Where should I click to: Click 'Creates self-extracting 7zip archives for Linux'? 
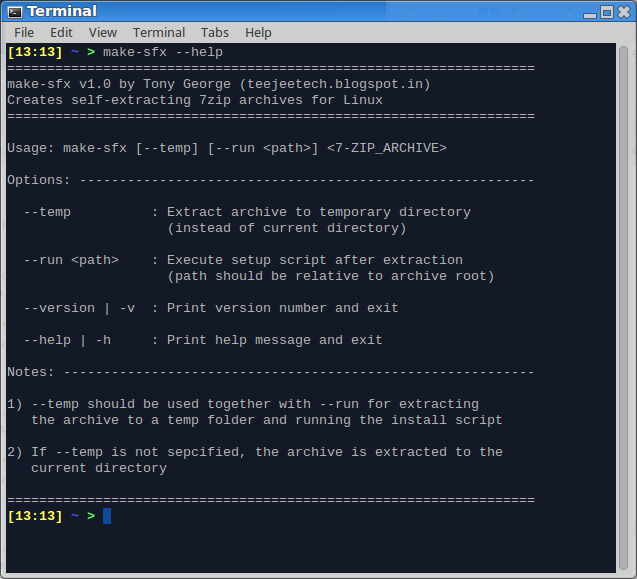coord(195,100)
